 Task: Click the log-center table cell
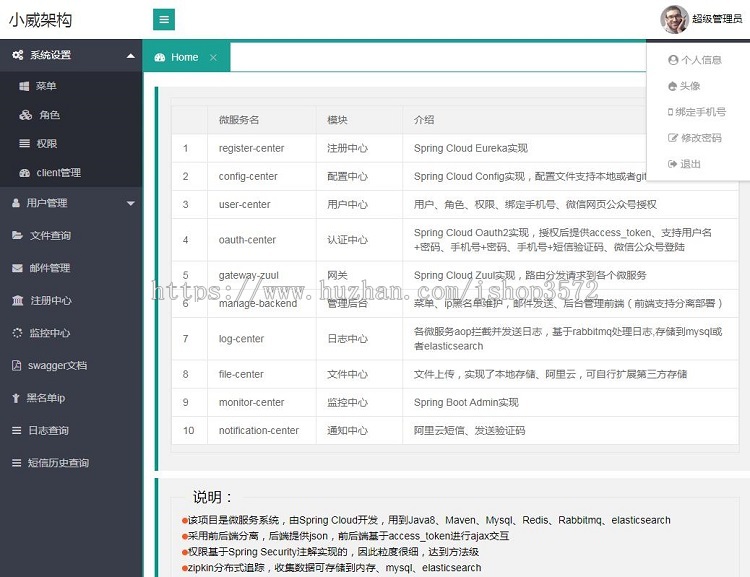262,339
